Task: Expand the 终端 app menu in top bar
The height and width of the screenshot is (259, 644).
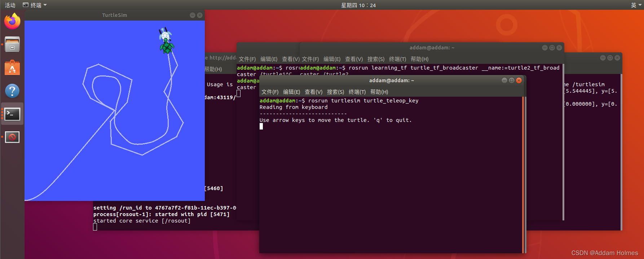Action: [35, 5]
